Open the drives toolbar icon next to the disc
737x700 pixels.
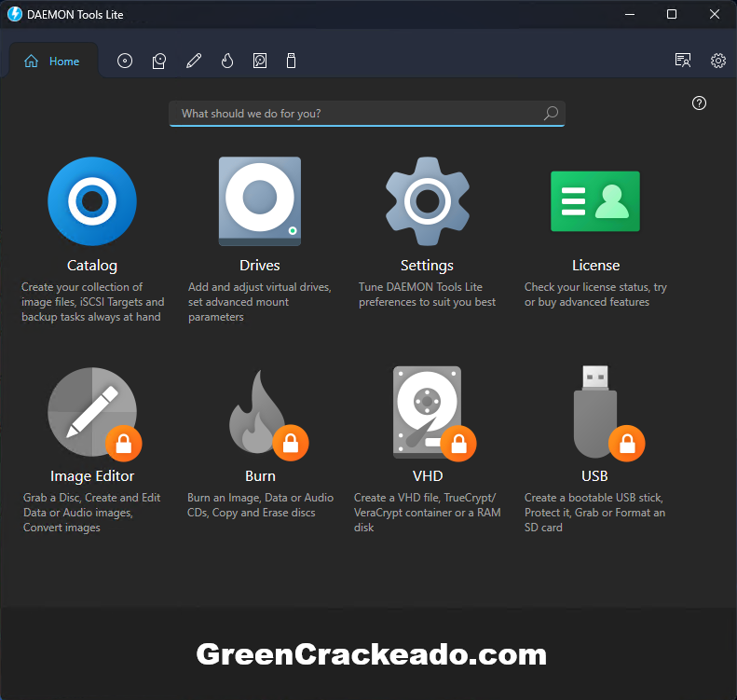coord(159,61)
